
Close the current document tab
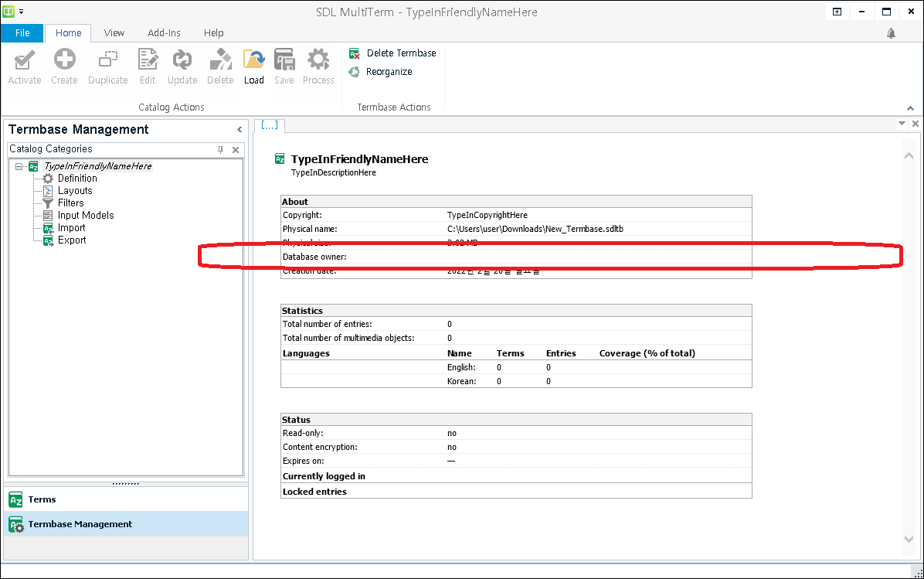pyautogui.click(x=916, y=123)
